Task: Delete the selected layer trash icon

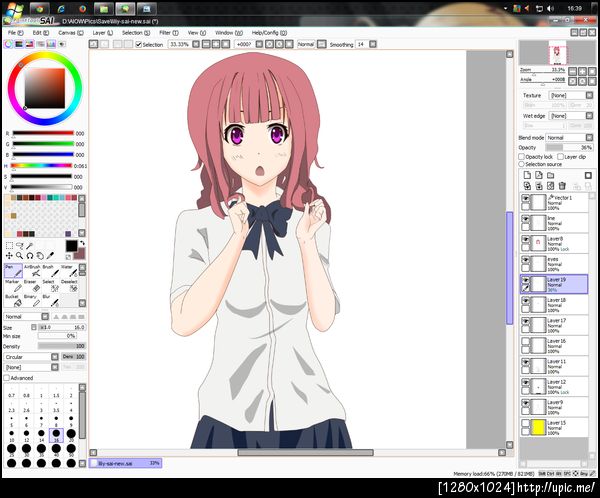Action: click(x=562, y=186)
